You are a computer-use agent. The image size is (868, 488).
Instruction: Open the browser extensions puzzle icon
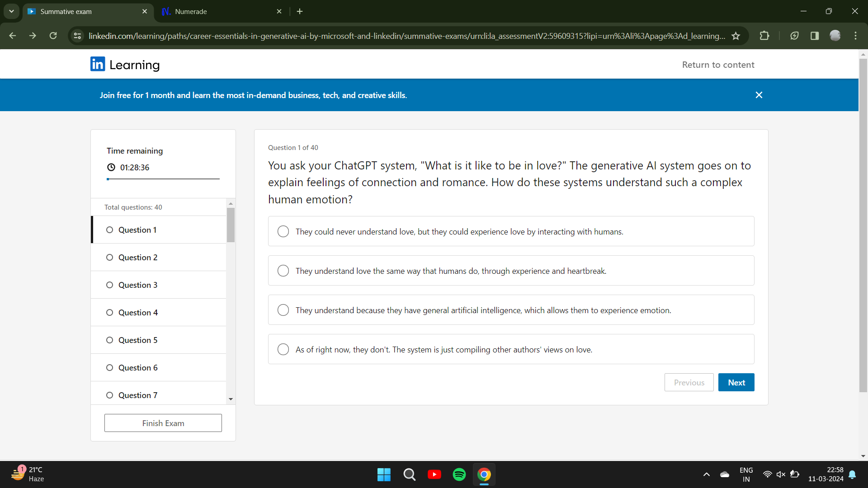(764, 36)
